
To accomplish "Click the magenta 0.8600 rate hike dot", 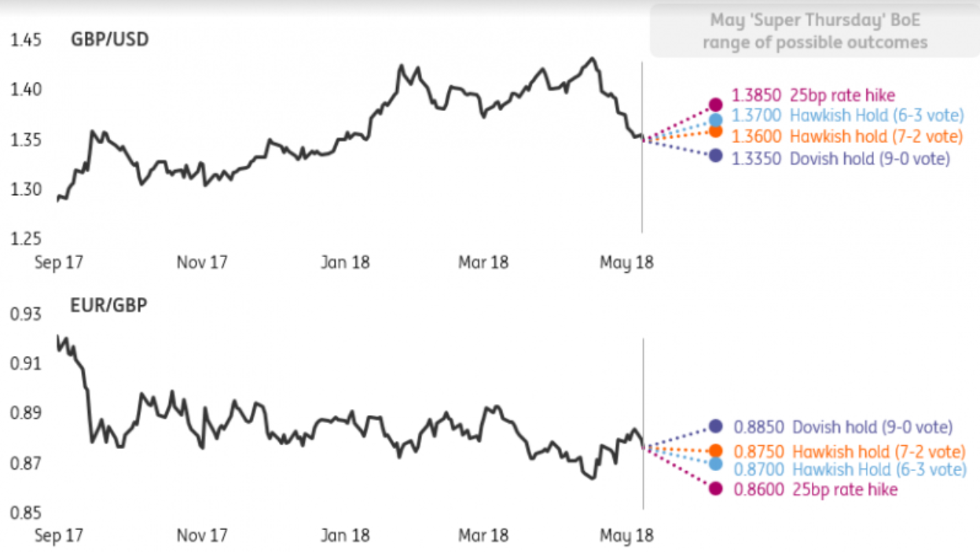I will tap(715, 488).
